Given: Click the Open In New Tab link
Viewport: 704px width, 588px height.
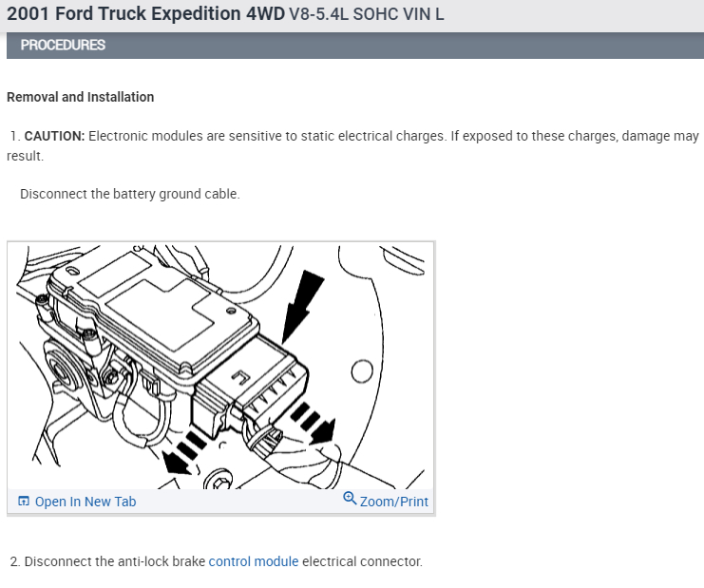Looking at the screenshot, I should click(86, 502).
